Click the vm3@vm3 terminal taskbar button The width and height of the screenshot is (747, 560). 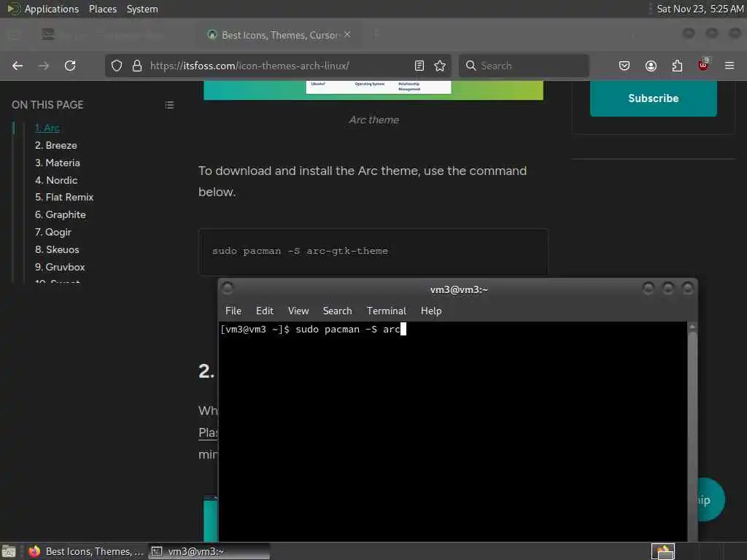209,551
